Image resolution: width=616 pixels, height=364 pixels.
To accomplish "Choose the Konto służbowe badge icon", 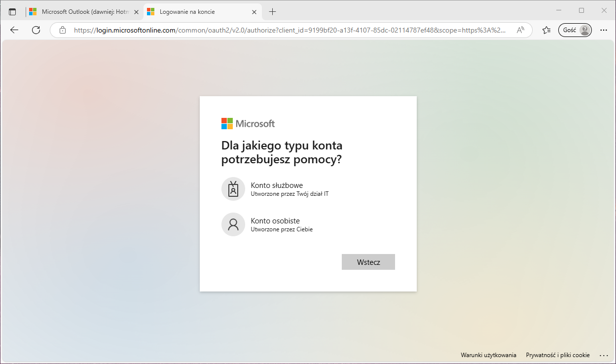I will click(x=233, y=189).
